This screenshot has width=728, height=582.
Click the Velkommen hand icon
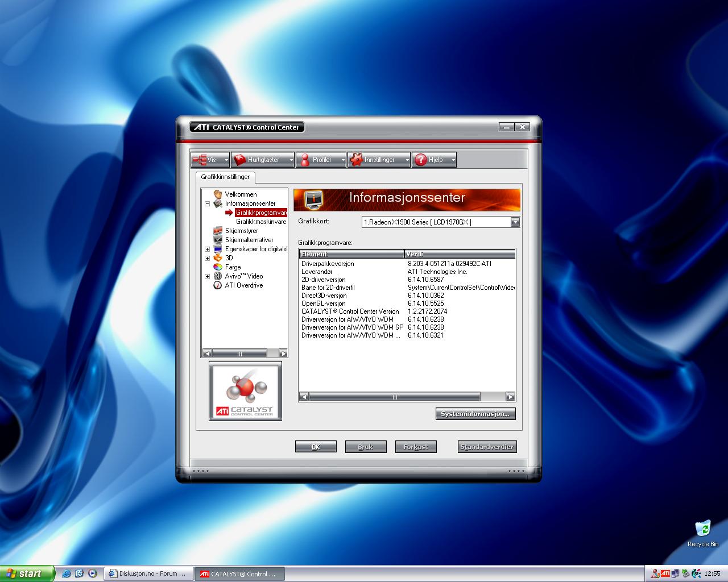tap(217, 194)
